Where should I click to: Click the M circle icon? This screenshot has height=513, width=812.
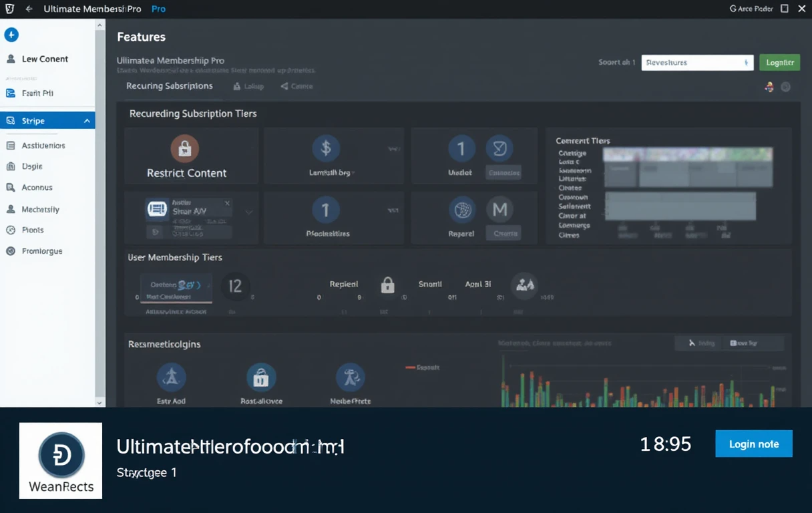[x=499, y=210]
